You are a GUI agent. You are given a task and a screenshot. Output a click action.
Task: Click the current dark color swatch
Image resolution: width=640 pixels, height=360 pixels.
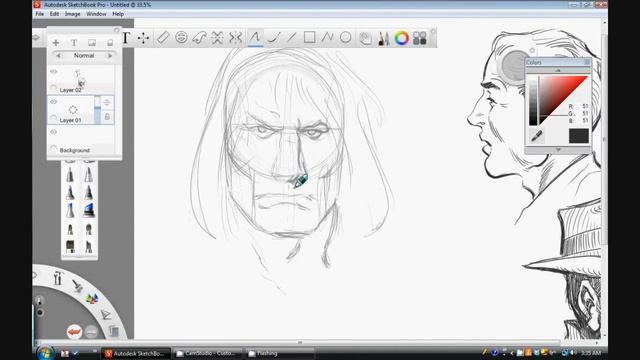[579, 136]
